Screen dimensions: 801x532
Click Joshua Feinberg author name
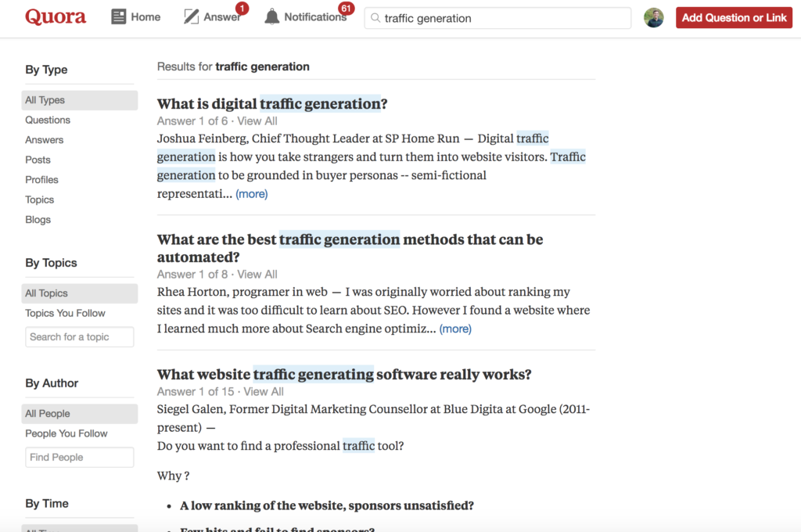203,139
